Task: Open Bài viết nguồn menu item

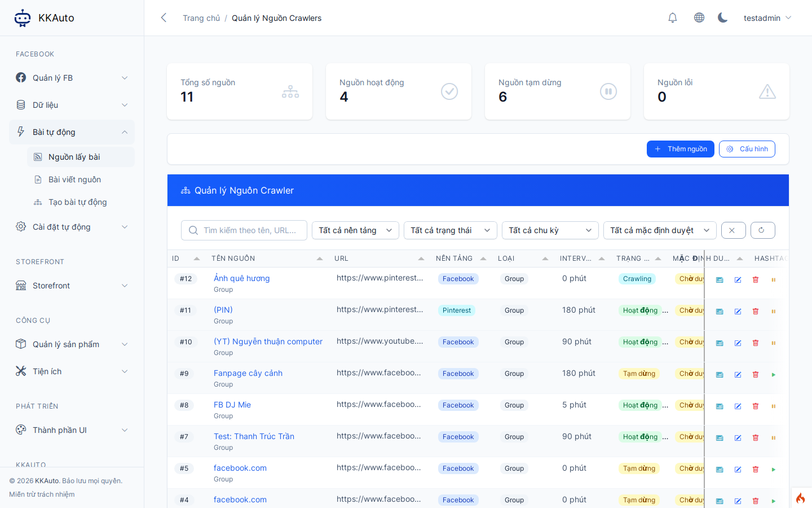Action: pos(81,179)
